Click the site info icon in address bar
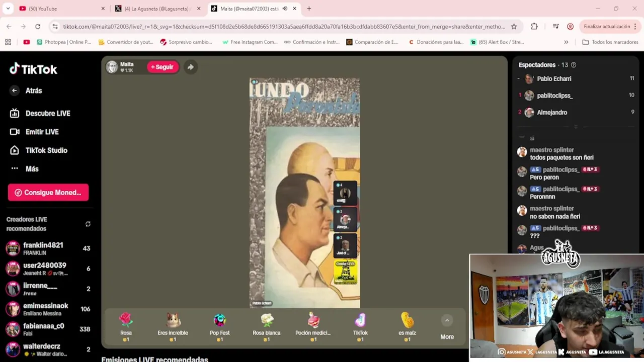 pos(55,27)
